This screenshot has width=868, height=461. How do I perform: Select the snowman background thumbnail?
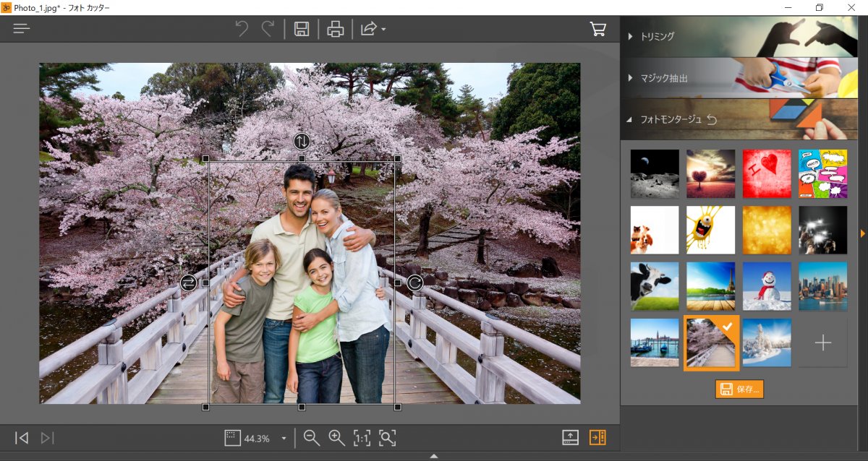click(x=767, y=286)
